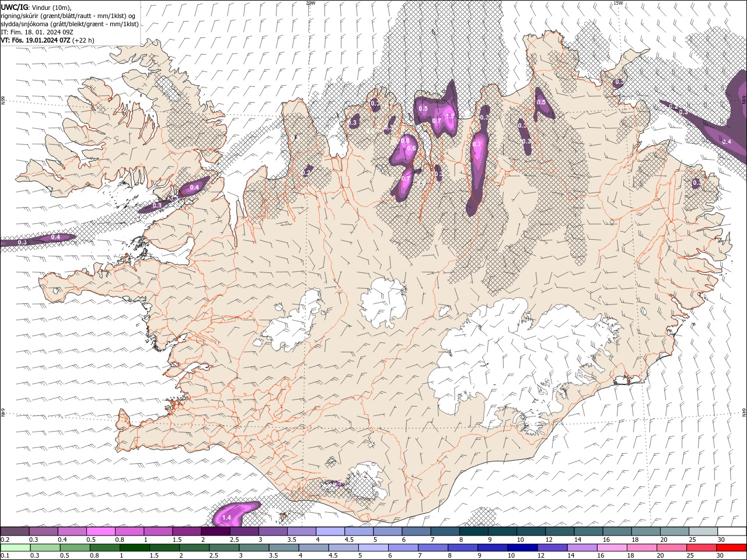Click the "0.4" label on the Westfjords purple patch
This screenshot has width=747, height=560.
[195, 187]
